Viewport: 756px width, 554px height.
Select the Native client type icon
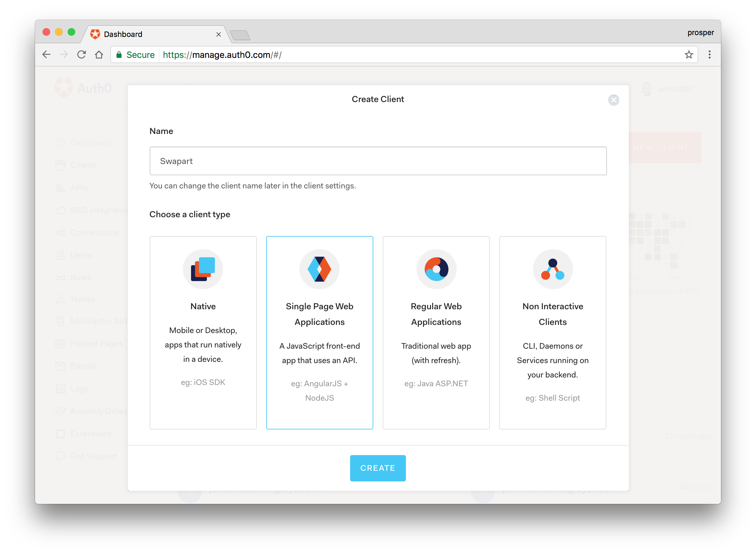(203, 269)
